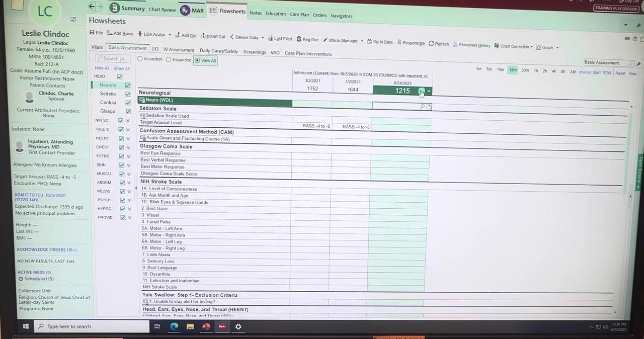Click the Add Col toolbar icon
644x339 pixels.
coord(177,35)
